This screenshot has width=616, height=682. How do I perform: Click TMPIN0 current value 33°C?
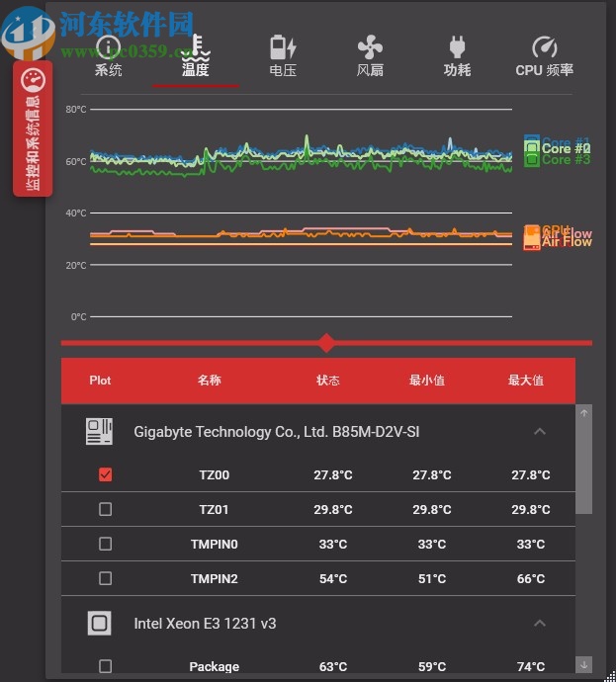[333, 545]
